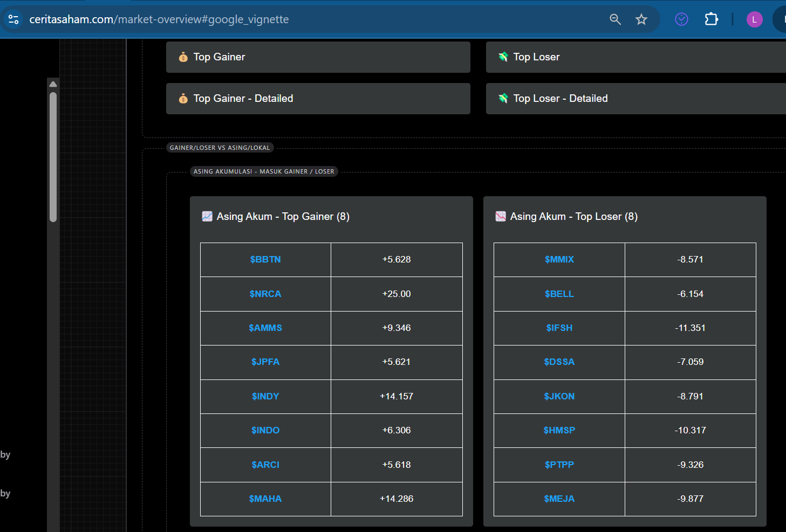The height and width of the screenshot is (532, 786).
Task: Open the $ARCI stock link
Action: [x=265, y=465]
